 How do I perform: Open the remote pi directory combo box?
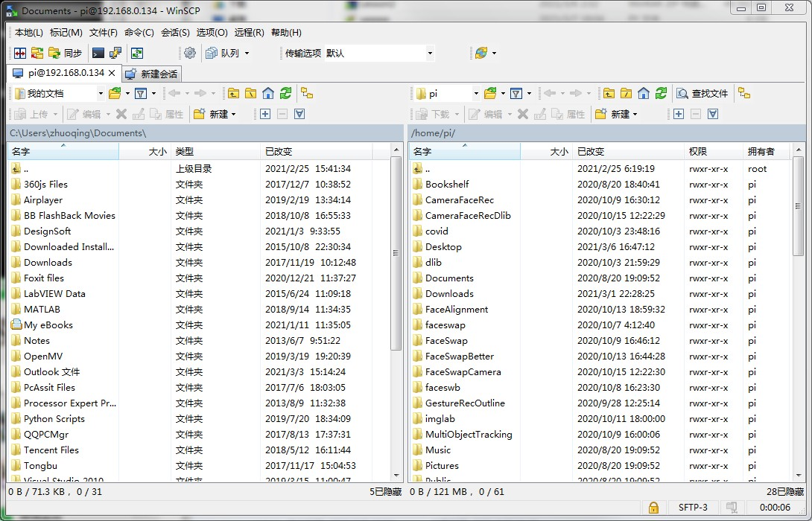(448, 94)
